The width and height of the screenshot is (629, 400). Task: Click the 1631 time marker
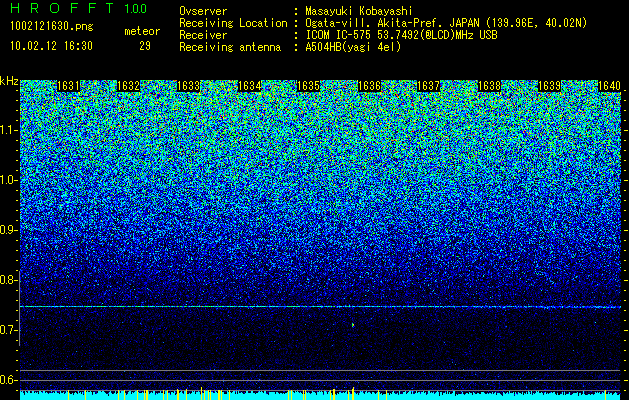pyautogui.click(x=68, y=86)
